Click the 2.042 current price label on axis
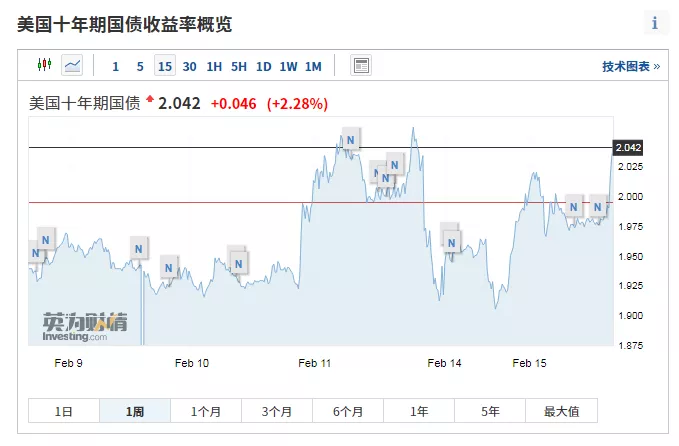 click(x=628, y=147)
